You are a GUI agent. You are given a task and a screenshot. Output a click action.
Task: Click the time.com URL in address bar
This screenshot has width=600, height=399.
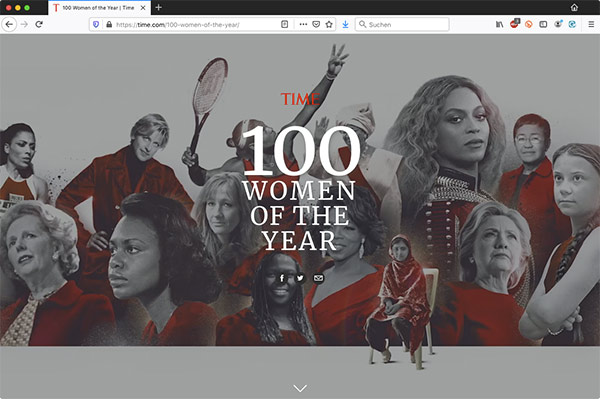pos(178,24)
